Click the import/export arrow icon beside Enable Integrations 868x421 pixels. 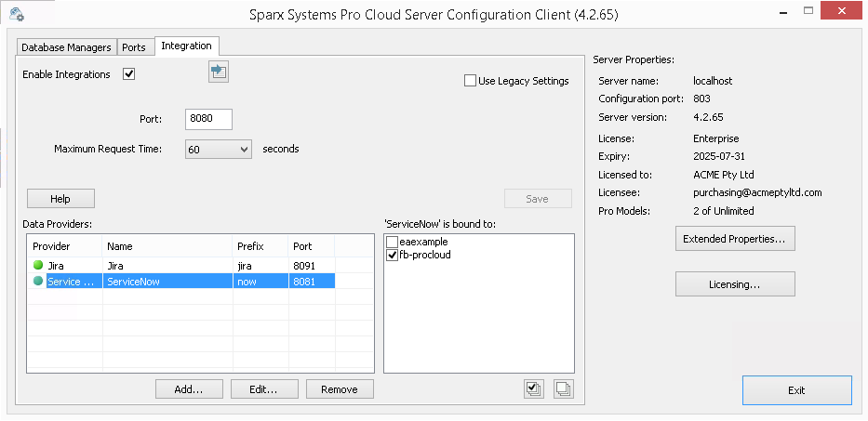tap(219, 72)
